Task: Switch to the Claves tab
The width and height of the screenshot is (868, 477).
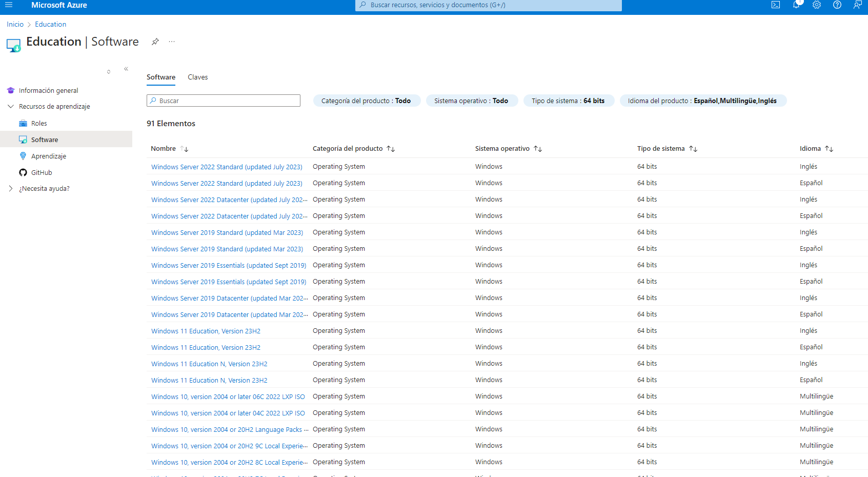Action: click(x=198, y=77)
